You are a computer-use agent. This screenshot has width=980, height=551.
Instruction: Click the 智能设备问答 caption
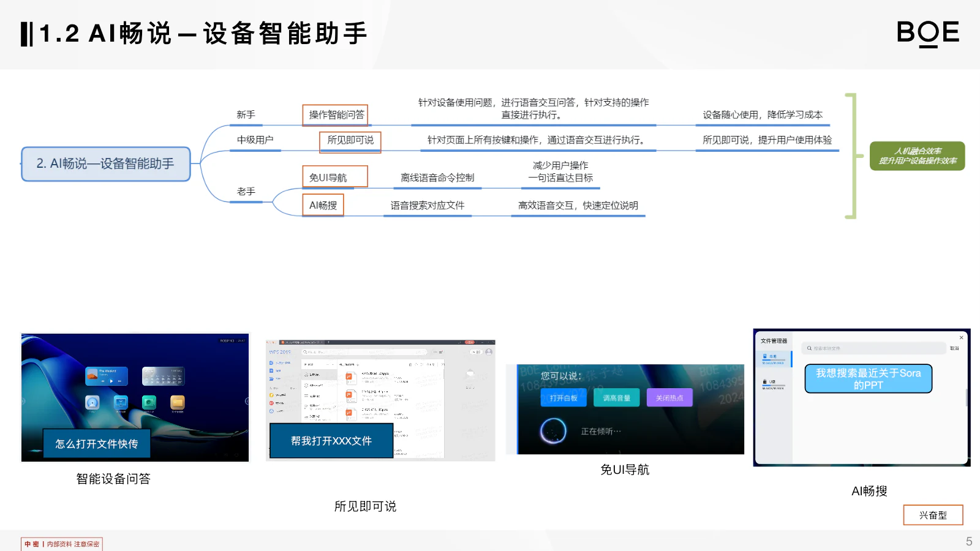point(113,479)
